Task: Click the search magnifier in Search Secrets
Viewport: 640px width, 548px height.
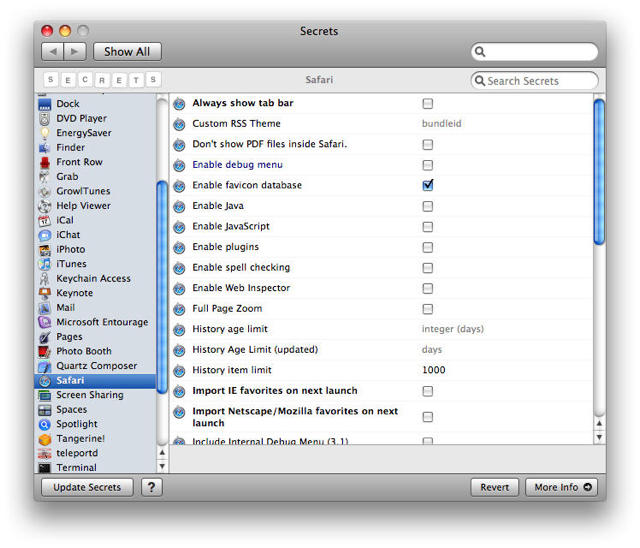Action: (x=480, y=81)
